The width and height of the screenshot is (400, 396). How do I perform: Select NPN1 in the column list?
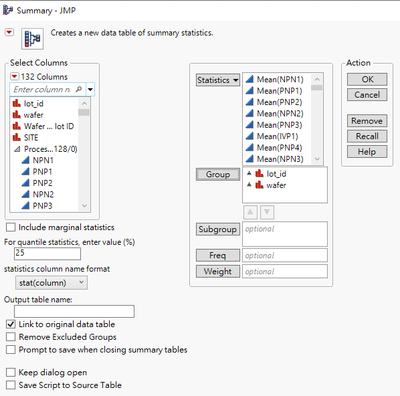(43, 160)
